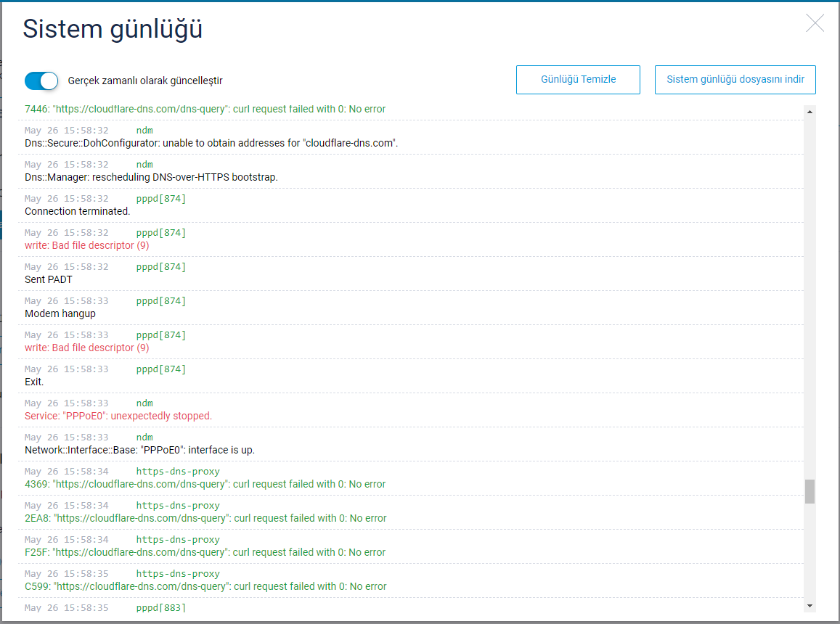Click the 'pppd[883]' process label
The width and height of the screenshot is (840, 624).
point(160,608)
